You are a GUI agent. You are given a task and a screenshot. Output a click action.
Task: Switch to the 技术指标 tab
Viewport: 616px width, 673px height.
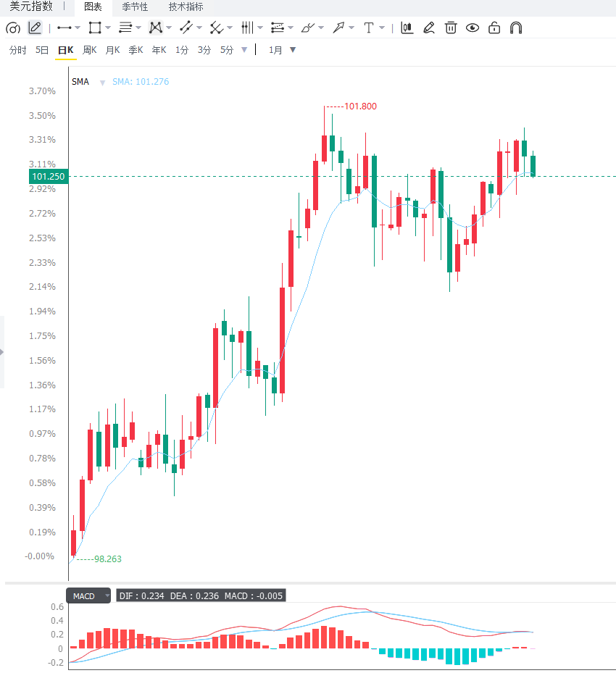tap(186, 7)
